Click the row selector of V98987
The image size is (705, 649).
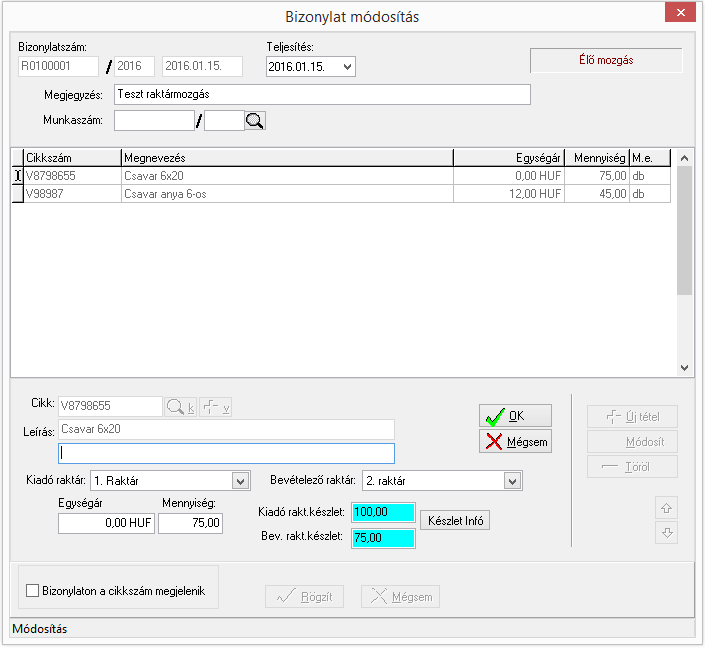pos(18,194)
